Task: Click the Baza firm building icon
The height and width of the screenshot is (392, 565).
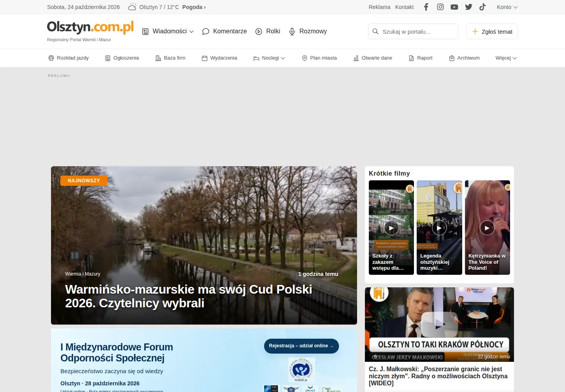Action: click(x=158, y=58)
